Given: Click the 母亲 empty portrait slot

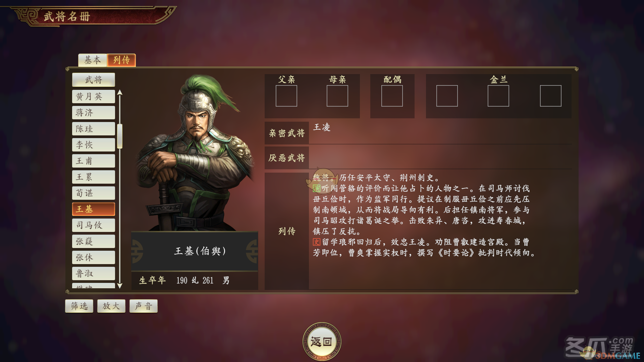Looking at the screenshot, I should pyautogui.click(x=337, y=96).
